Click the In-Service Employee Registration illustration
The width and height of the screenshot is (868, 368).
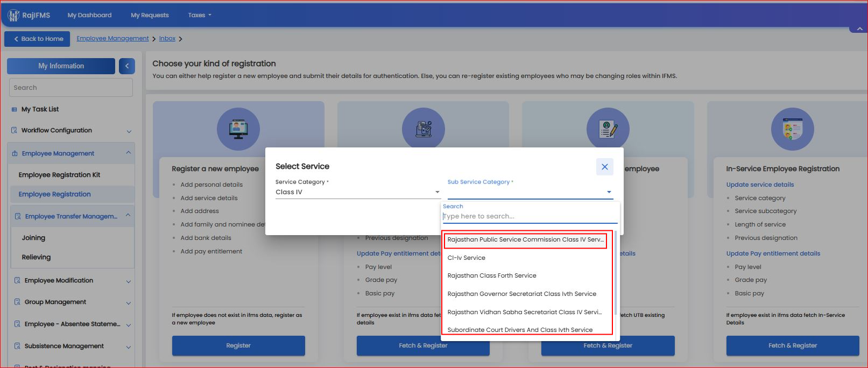(792, 129)
